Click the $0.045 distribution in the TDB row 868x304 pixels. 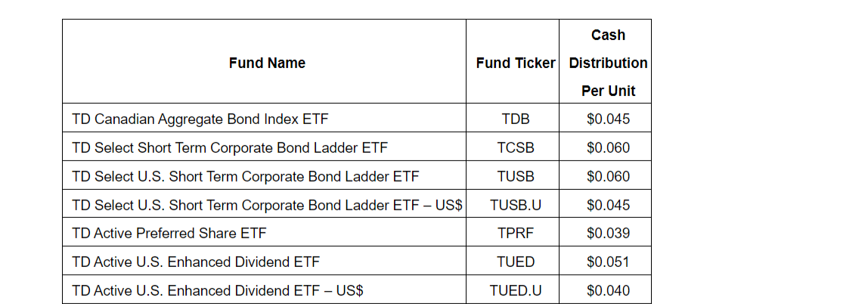point(608,119)
